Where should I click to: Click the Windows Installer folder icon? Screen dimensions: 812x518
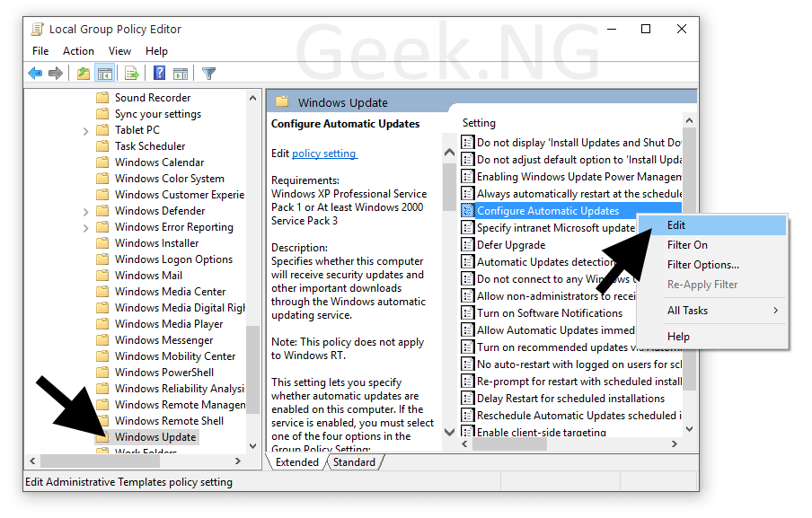(x=102, y=242)
